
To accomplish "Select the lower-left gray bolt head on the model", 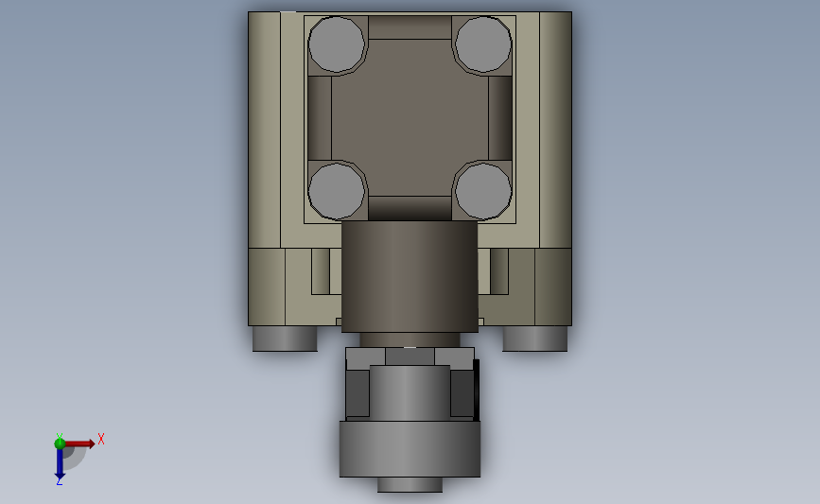I will pos(337,191).
